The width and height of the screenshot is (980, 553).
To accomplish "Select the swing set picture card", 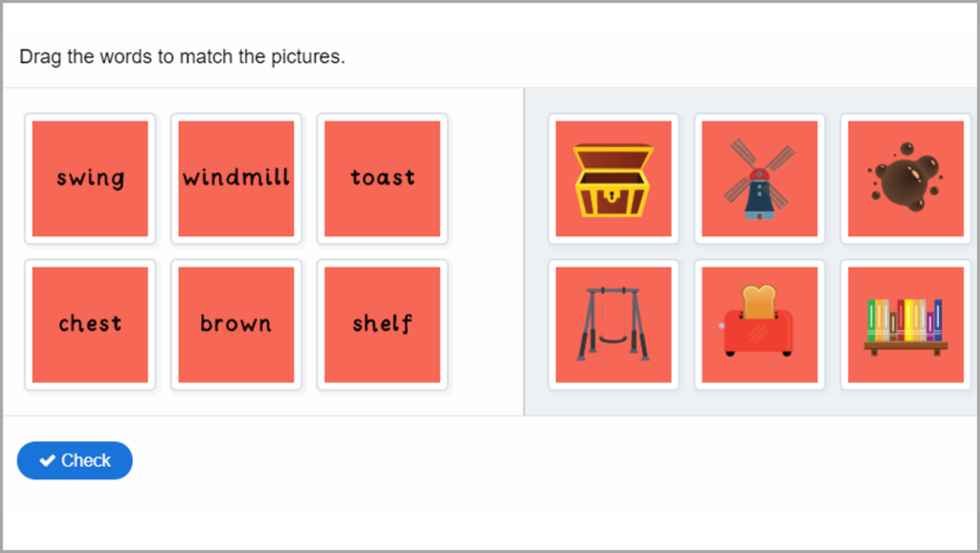I will coord(613,324).
